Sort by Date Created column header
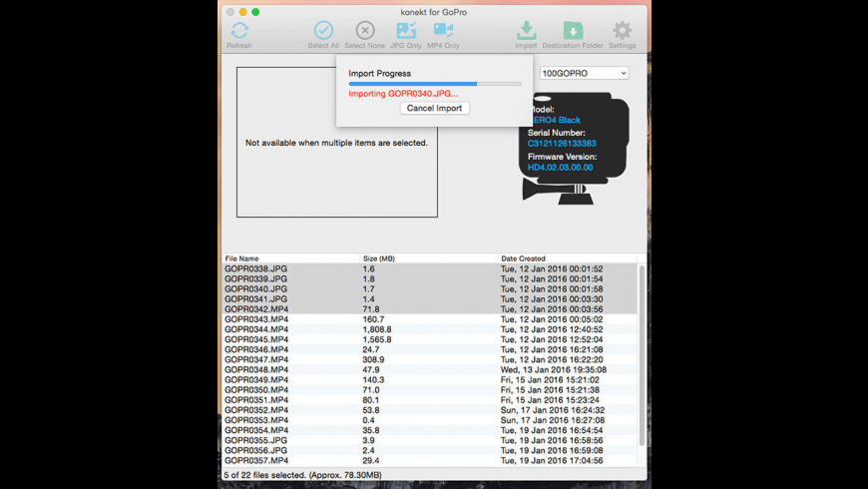 (523, 258)
